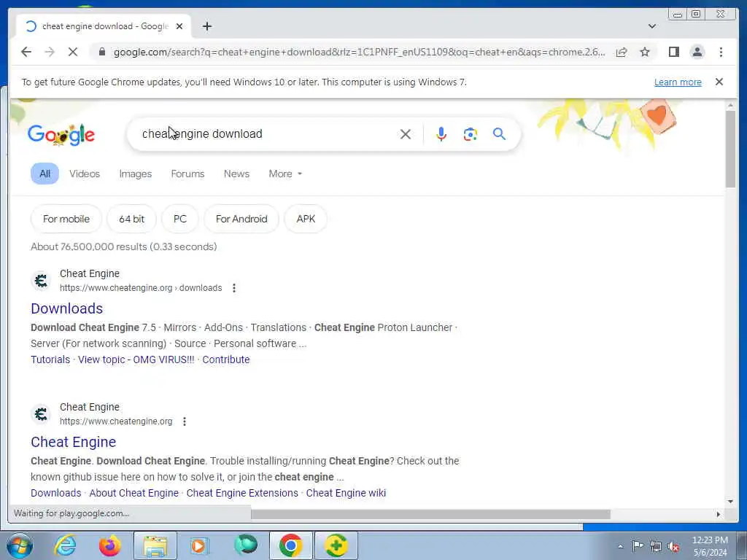Search by image with Lens

pos(471,134)
